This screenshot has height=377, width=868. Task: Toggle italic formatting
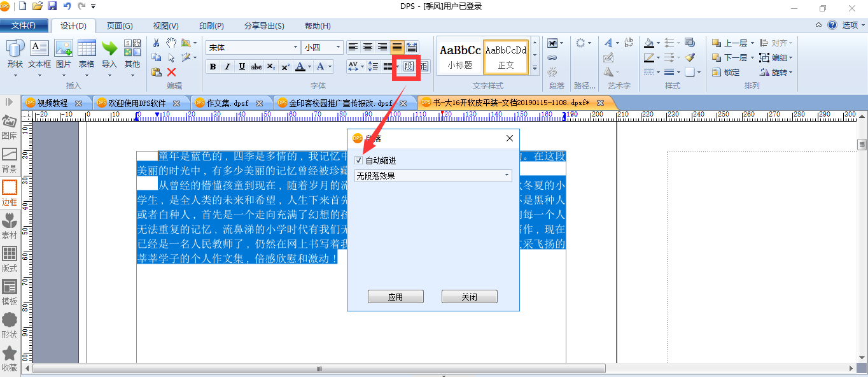point(227,66)
